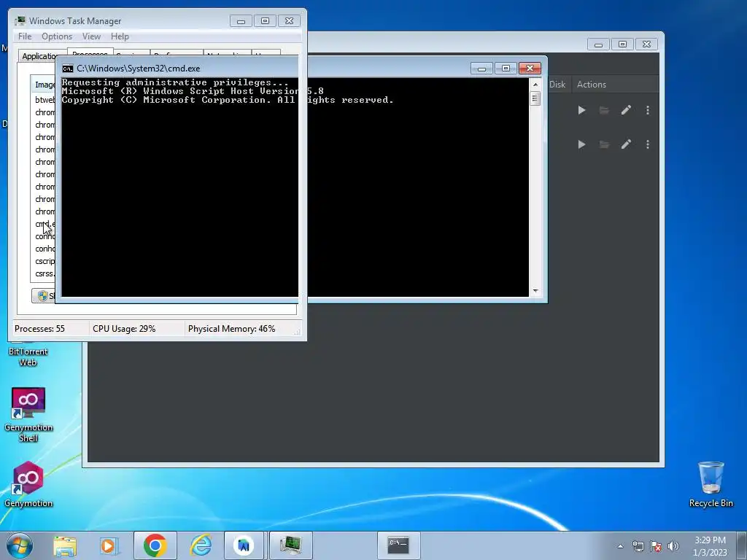The image size is (747, 560).
Task: Open more options menu for second device
Action: [648, 144]
